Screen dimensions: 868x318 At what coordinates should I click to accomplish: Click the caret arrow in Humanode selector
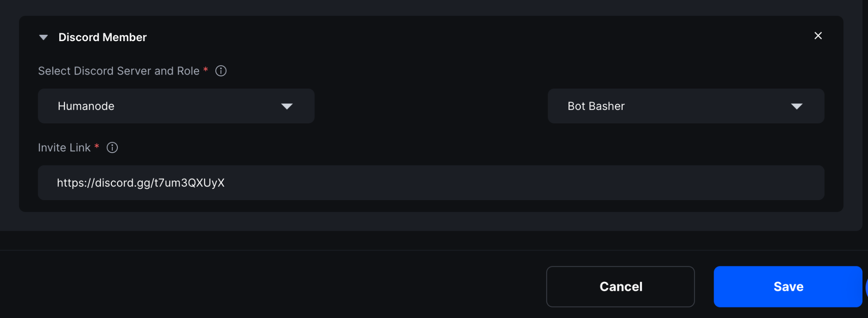pos(287,106)
